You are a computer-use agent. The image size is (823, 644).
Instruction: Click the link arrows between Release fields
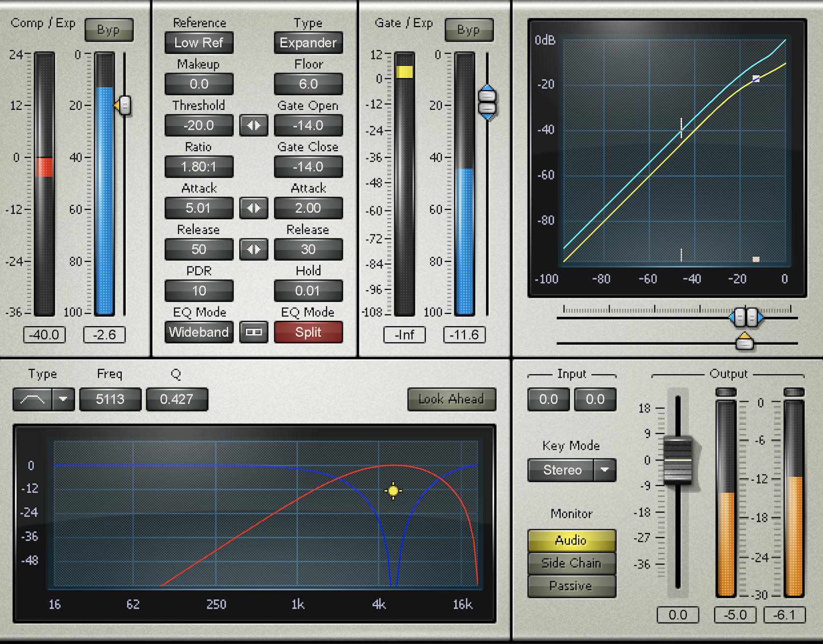(x=254, y=250)
